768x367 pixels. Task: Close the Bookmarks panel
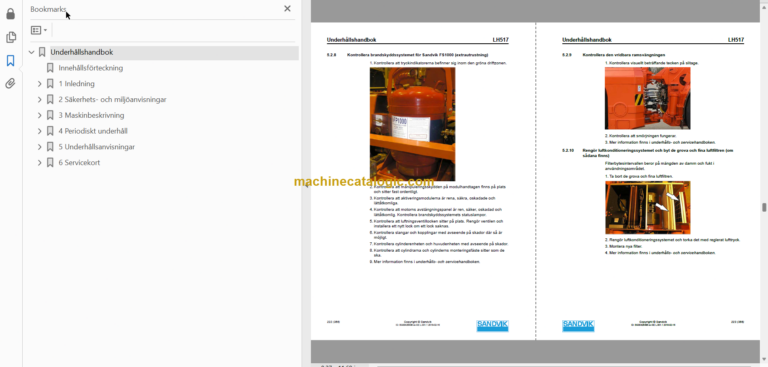288,8
